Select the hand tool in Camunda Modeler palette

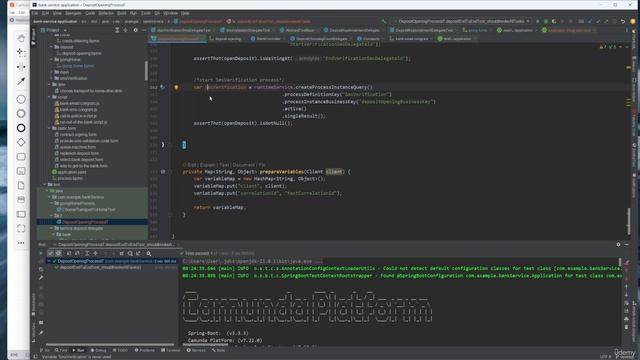tap(21, 38)
